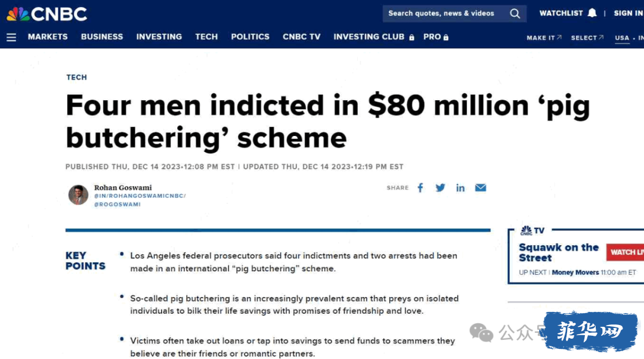Click the TECH category label
Viewport: 644px width, 359px height.
77,77
